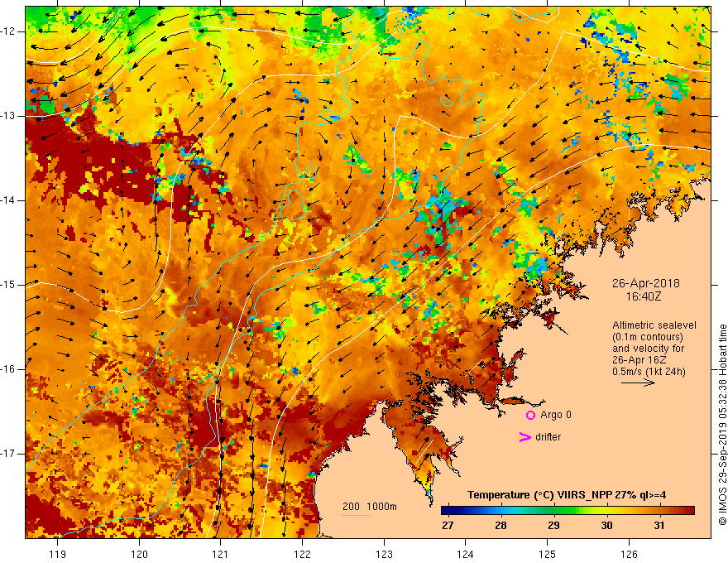Click the 29 tick label on colorbar

coord(553,526)
